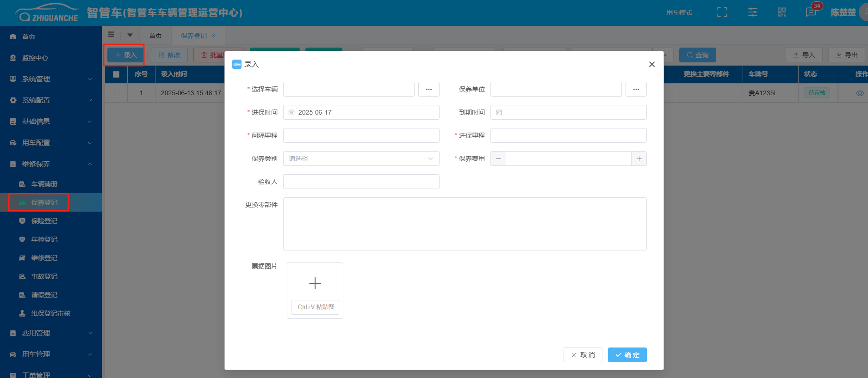This screenshot has width=868, height=378.
Task: Expand the 系统管理 sidebar menu
Action: [51, 79]
